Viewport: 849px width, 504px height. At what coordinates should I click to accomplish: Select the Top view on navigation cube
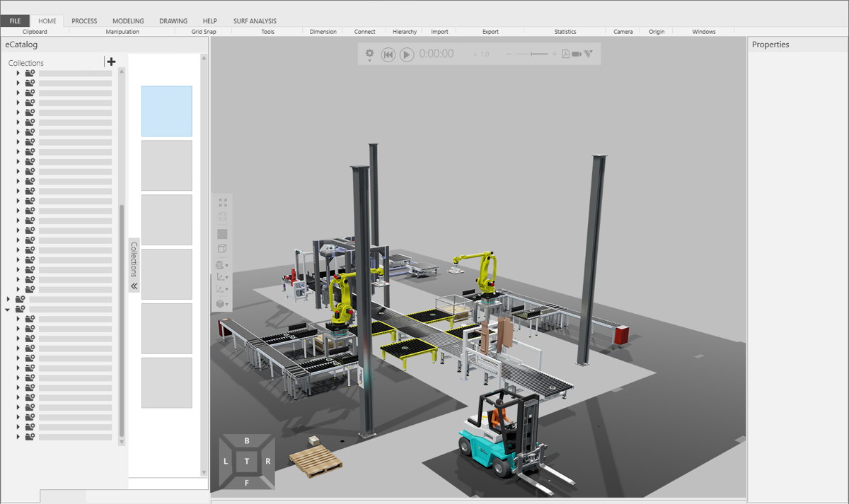246,462
